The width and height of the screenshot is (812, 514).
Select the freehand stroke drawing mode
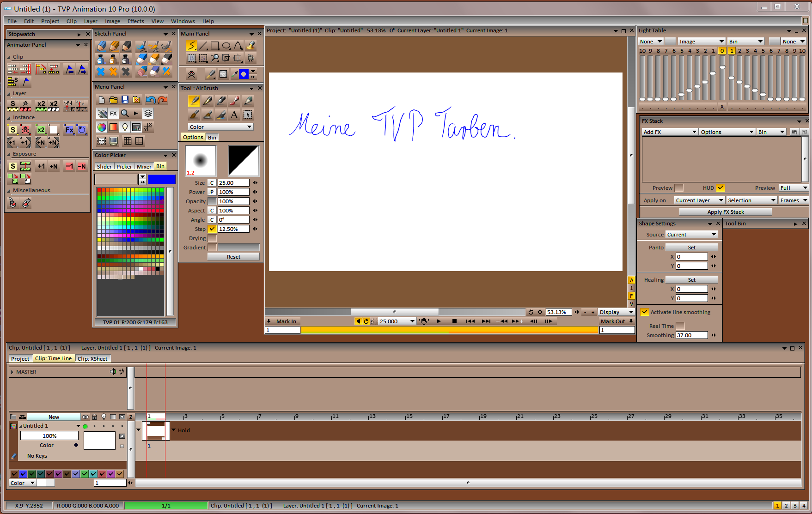(191, 45)
